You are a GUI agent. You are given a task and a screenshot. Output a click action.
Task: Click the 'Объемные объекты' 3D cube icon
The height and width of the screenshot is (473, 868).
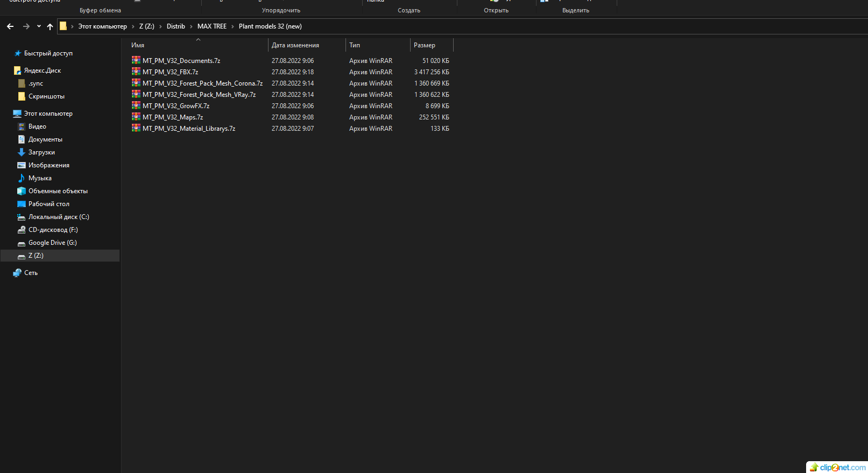pyautogui.click(x=22, y=191)
